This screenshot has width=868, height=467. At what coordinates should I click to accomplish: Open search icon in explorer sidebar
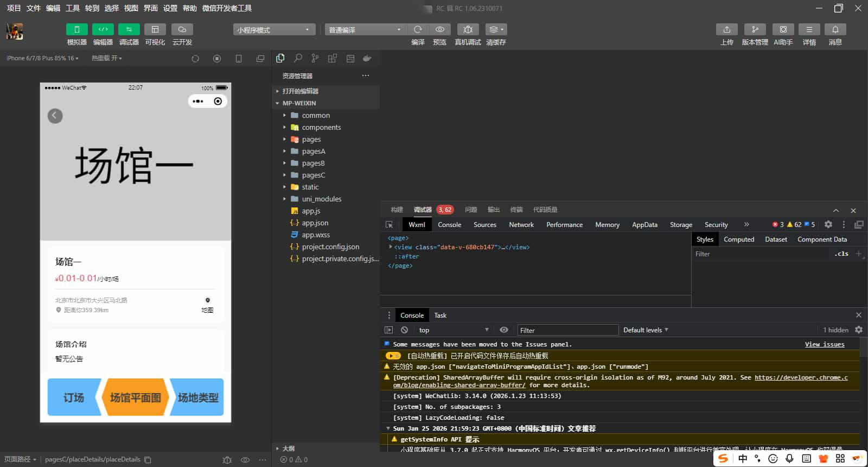pos(298,58)
